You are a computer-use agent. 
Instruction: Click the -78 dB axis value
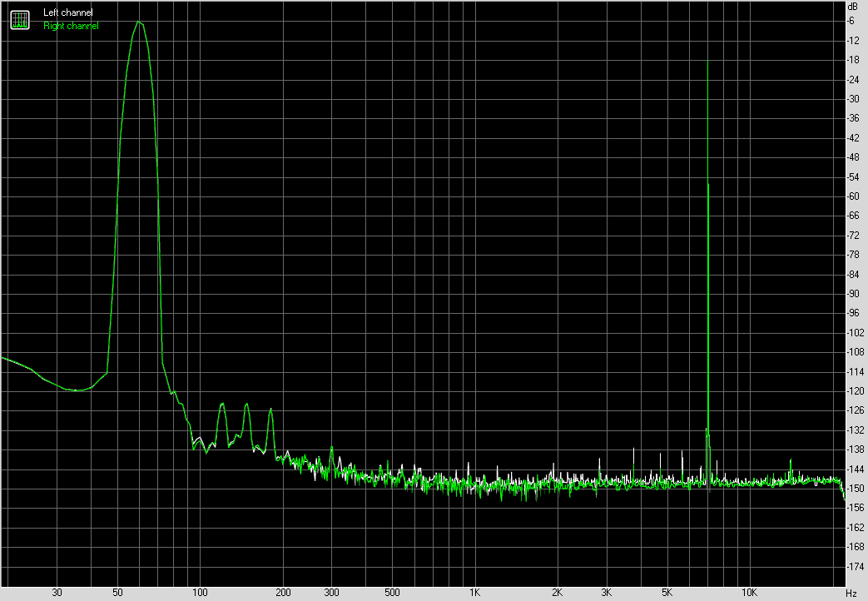click(x=853, y=254)
